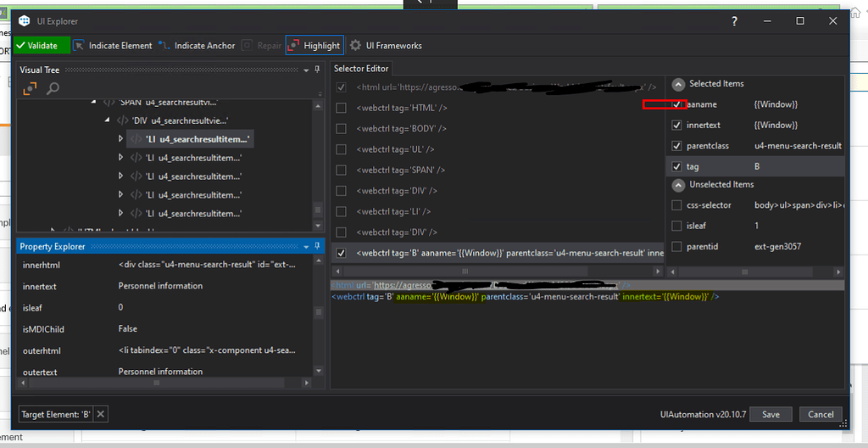Click the Selector Editor horizontal scrollbar thumb
868x448 pixels.
coord(465,272)
